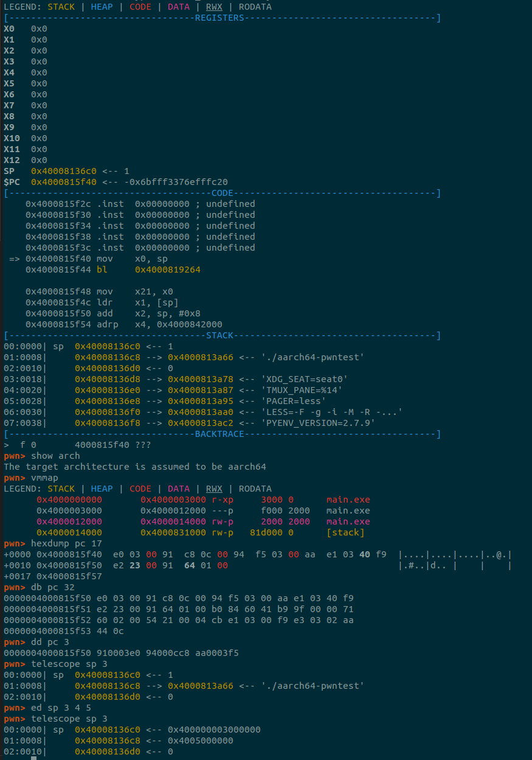Click the current instruction arrow marker
The width and height of the screenshot is (532, 760).
coord(15,259)
